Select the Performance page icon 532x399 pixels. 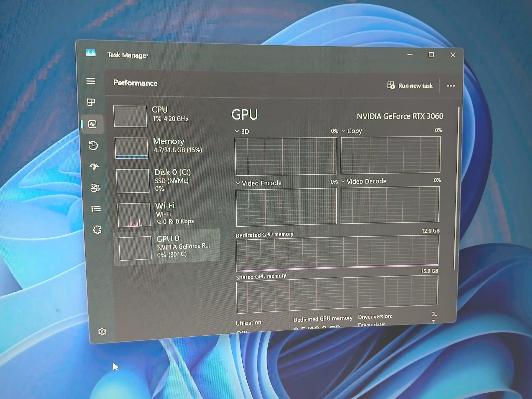92,124
